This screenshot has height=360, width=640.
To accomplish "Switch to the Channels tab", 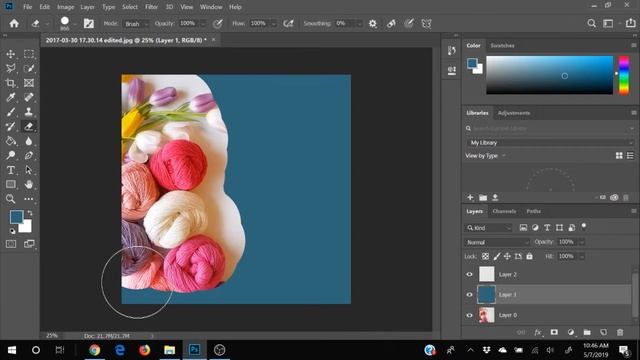I will pos(504,211).
